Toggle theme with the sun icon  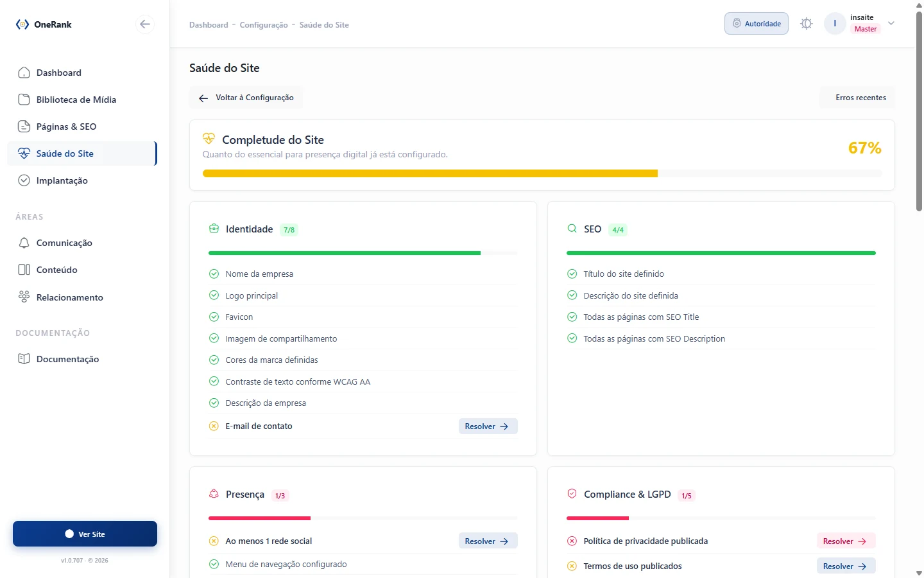pos(807,24)
